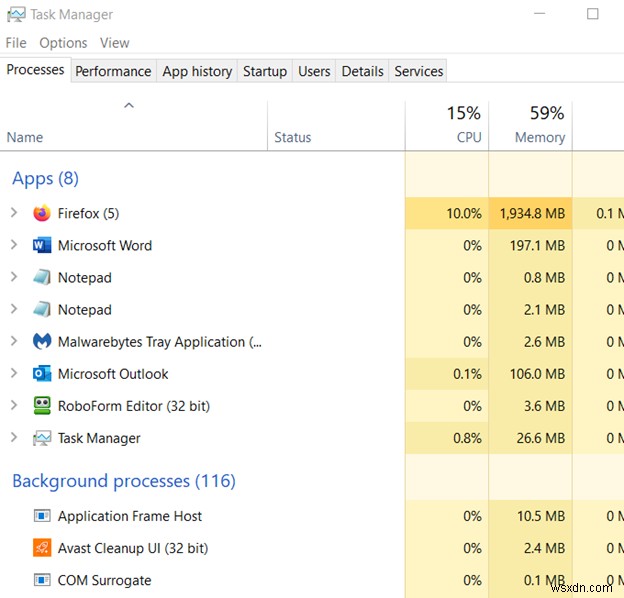Sort processes by Memory column
The height and width of the screenshot is (598, 624).
coord(530,126)
